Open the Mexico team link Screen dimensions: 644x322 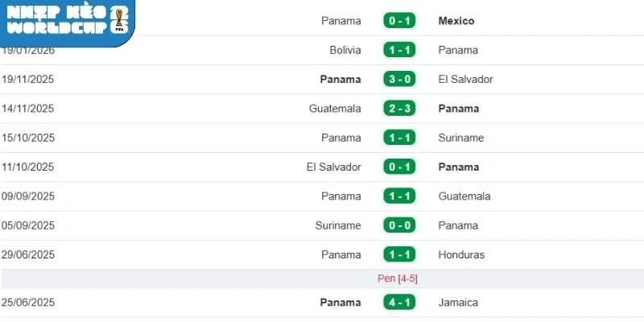click(x=456, y=21)
